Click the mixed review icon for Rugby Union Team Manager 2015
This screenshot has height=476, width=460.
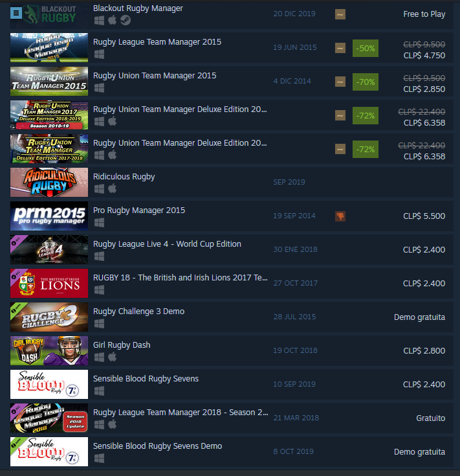pyautogui.click(x=340, y=82)
